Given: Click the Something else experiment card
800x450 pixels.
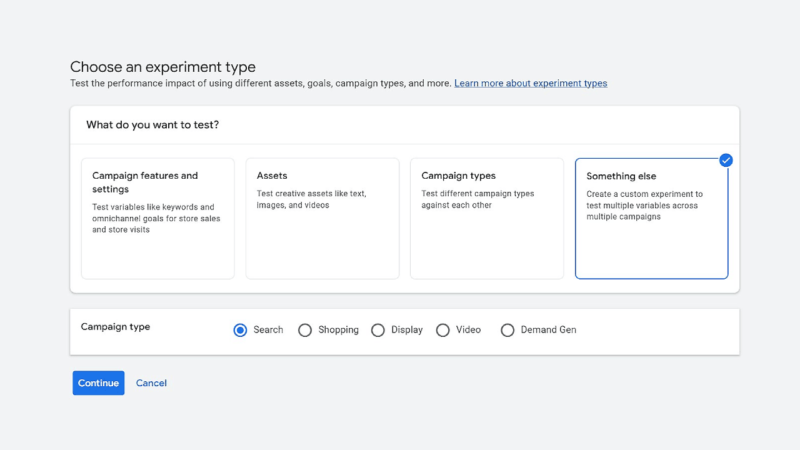Looking at the screenshot, I should pos(652,218).
